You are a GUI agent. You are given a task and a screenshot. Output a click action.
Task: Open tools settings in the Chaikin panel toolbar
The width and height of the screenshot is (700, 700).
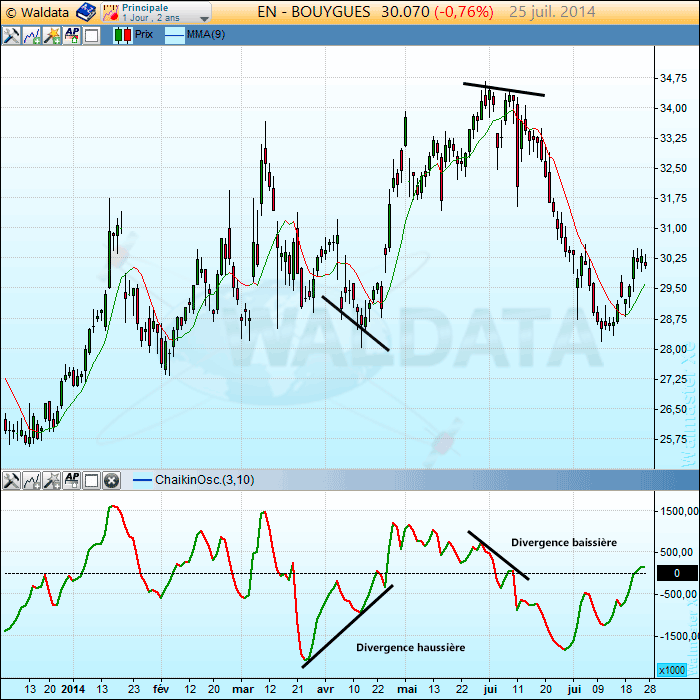[11, 480]
